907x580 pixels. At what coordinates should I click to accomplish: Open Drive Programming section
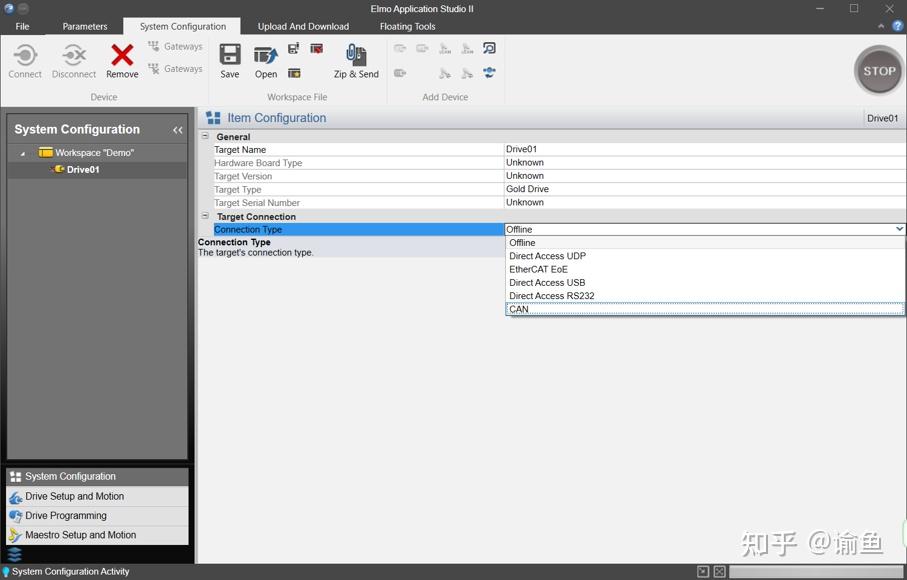[x=97, y=516]
